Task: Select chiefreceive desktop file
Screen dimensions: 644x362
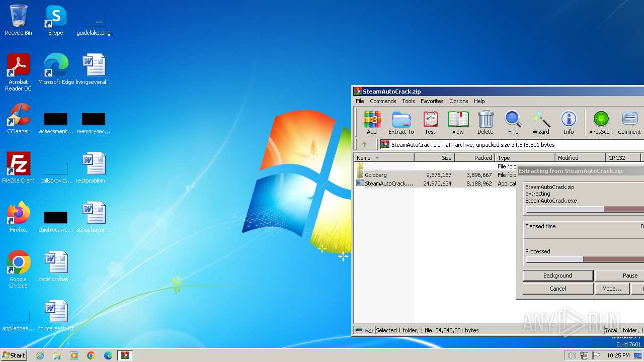Action: (x=56, y=222)
